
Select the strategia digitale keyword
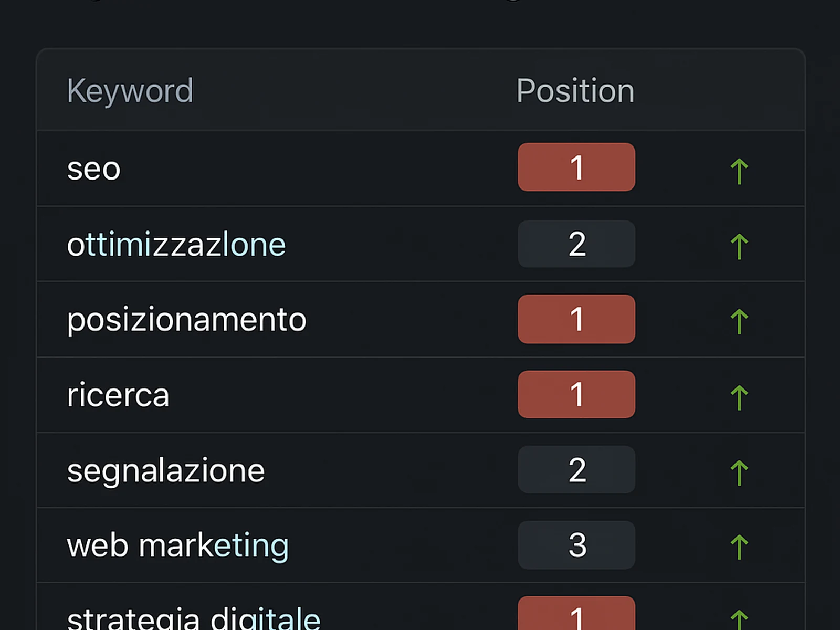pyautogui.click(x=194, y=617)
